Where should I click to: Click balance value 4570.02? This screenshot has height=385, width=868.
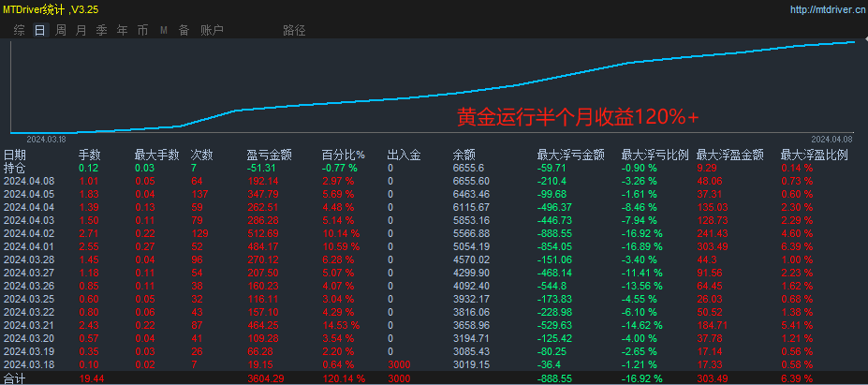click(471, 259)
